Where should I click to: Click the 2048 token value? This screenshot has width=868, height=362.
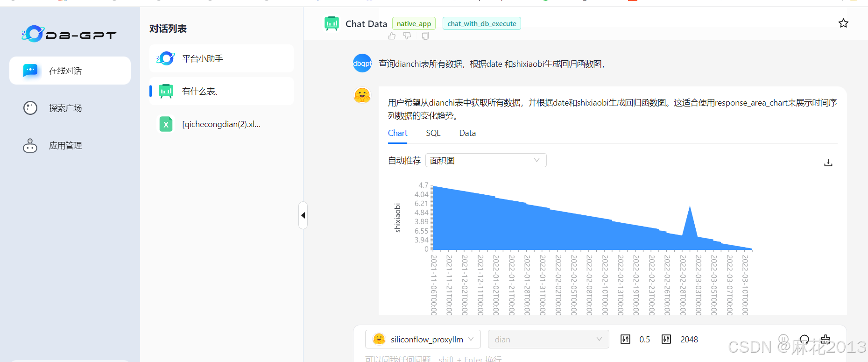coord(689,340)
